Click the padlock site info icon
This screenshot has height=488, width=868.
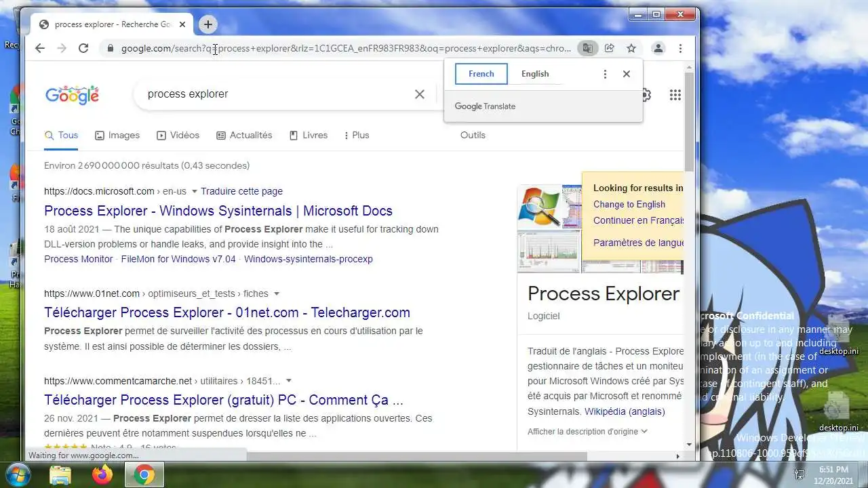coord(110,48)
